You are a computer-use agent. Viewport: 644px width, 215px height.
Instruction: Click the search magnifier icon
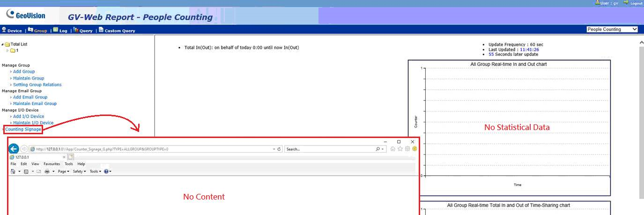(378, 149)
